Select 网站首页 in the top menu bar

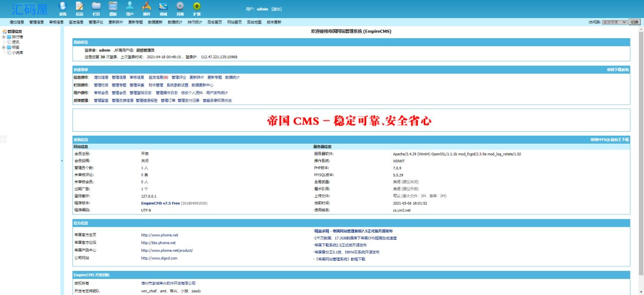[234, 22]
